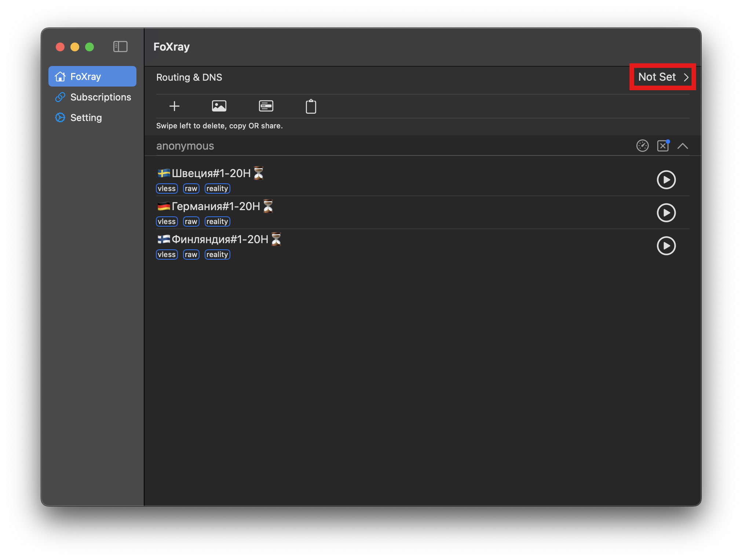This screenshot has height=560, width=742.
Task: Click the delete-invalid X box icon
Action: [663, 146]
